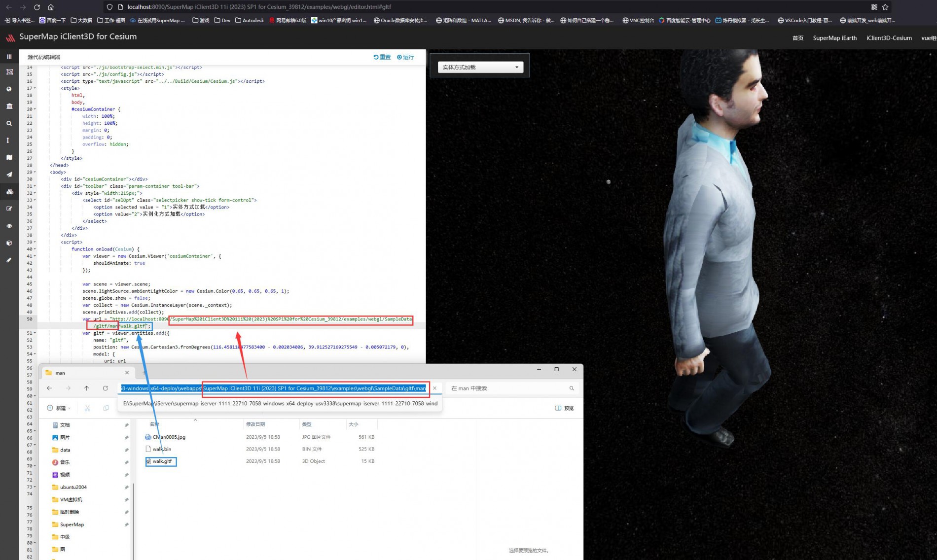Click the paper plane sidebar icon
This screenshot has height=560, width=937.
coord(9,175)
